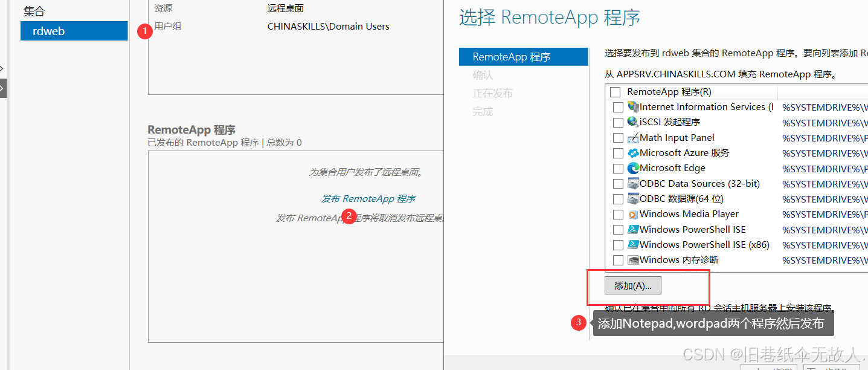Click the iSCSI 发起程序 icon

coord(631,122)
